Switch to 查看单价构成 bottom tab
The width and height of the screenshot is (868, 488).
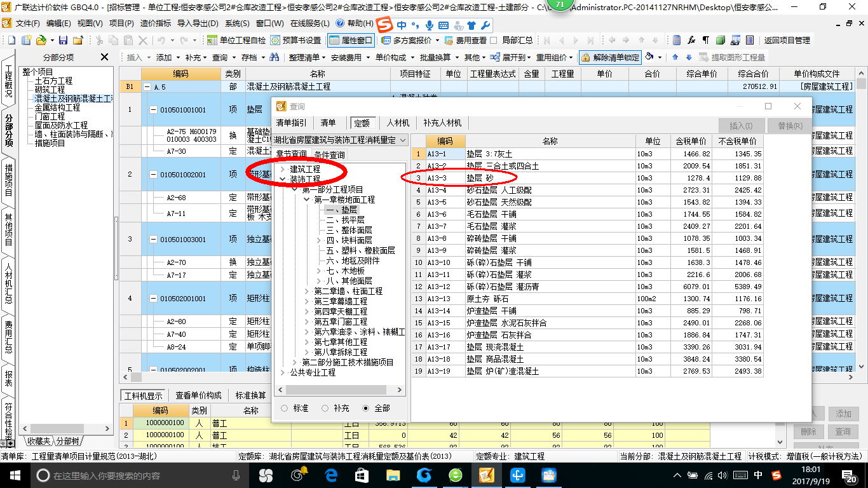click(x=198, y=395)
